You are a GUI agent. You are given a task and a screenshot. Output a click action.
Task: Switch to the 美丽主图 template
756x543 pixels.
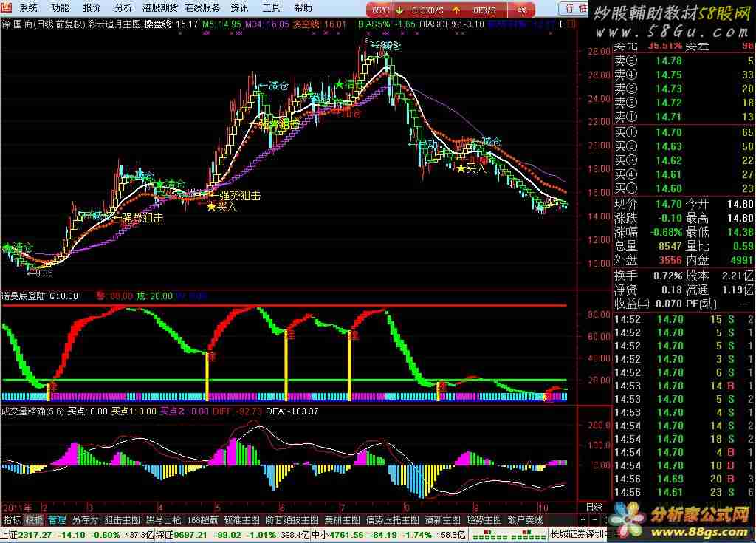coord(342,520)
